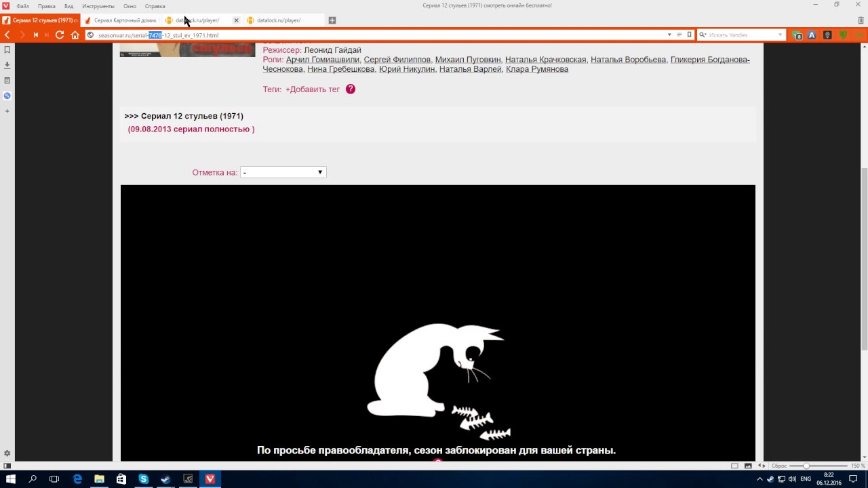Reset zoom with Сброс button
868x488 pixels.
(779, 466)
